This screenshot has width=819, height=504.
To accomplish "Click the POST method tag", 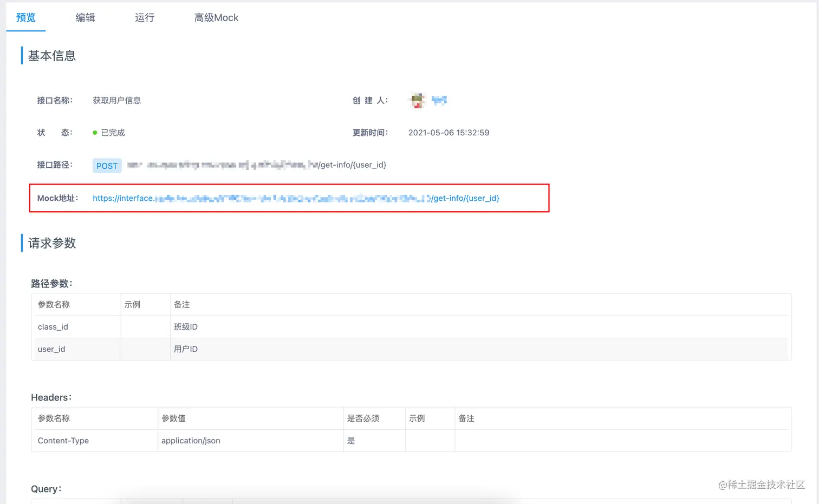I will pos(107,166).
